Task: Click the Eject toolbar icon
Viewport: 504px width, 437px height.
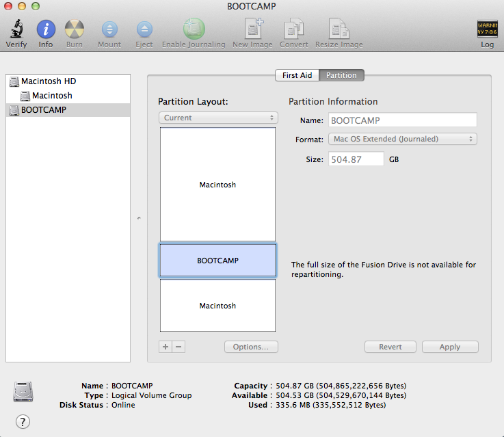Action: 144,29
